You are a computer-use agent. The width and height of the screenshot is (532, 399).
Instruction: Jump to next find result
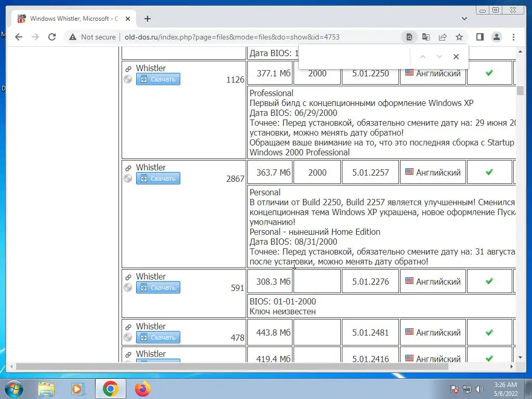coord(440,57)
